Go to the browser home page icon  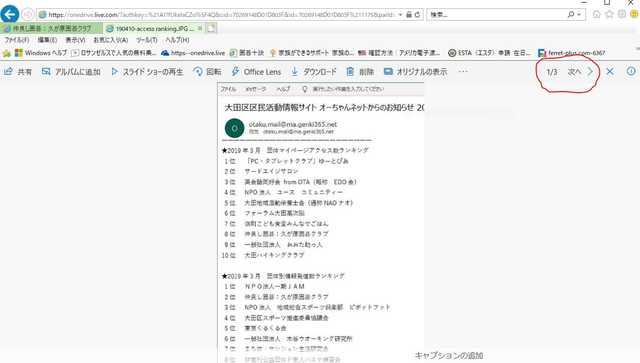click(596, 14)
